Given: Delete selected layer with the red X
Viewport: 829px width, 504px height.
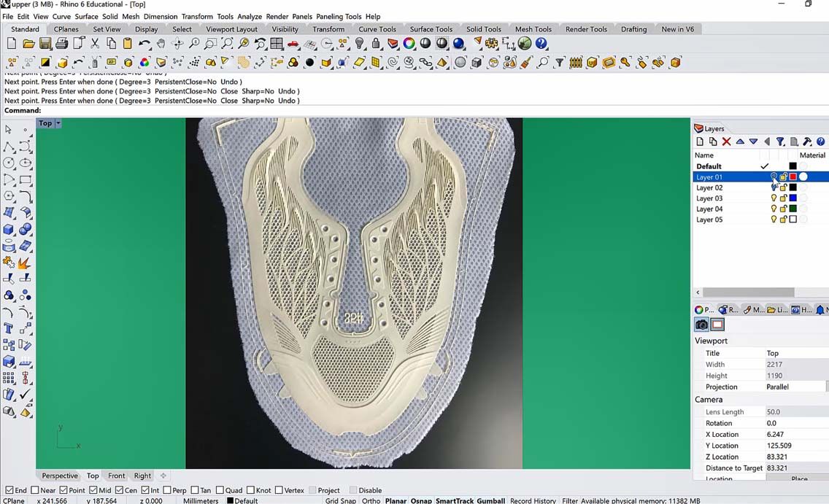Looking at the screenshot, I should [x=726, y=141].
